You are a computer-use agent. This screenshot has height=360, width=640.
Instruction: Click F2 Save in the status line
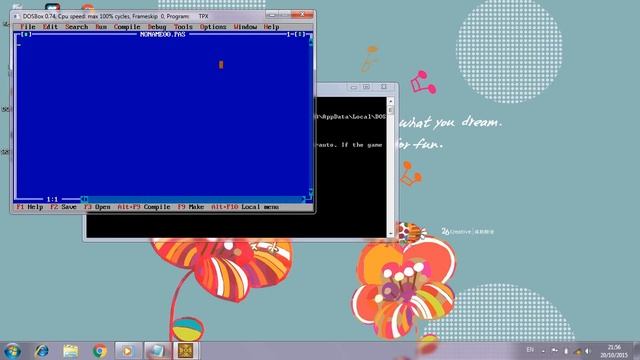click(63, 207)
